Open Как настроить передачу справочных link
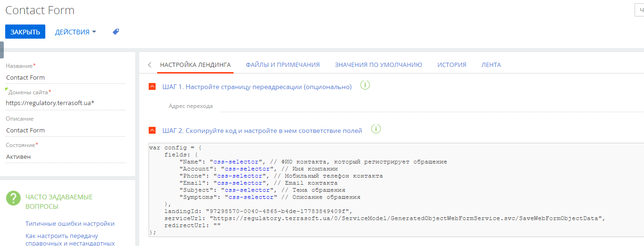 pos(70,239)
